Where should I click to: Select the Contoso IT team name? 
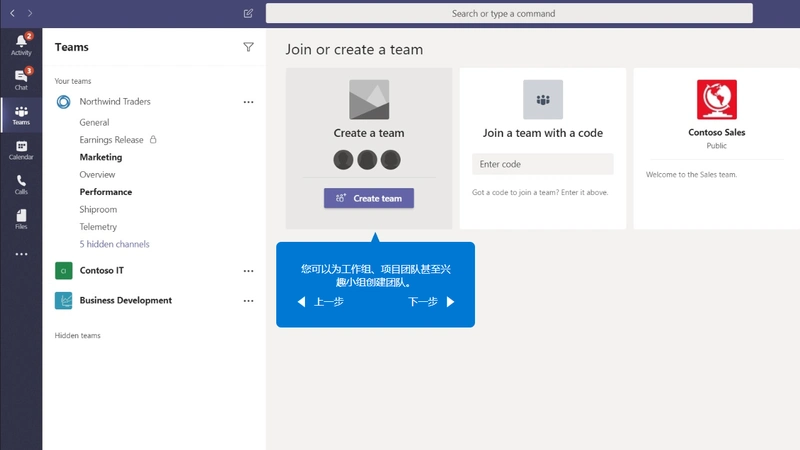(x=102, y=270)
